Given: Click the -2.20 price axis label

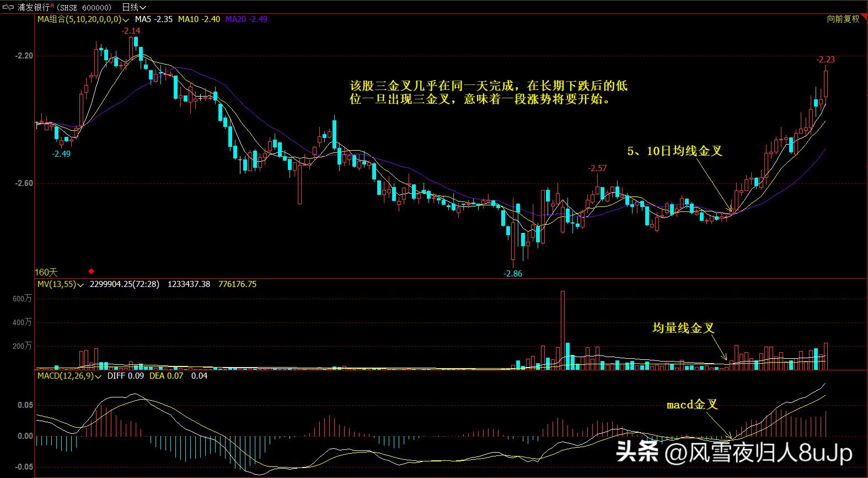Looking at the screenshot, I should 24,56.
